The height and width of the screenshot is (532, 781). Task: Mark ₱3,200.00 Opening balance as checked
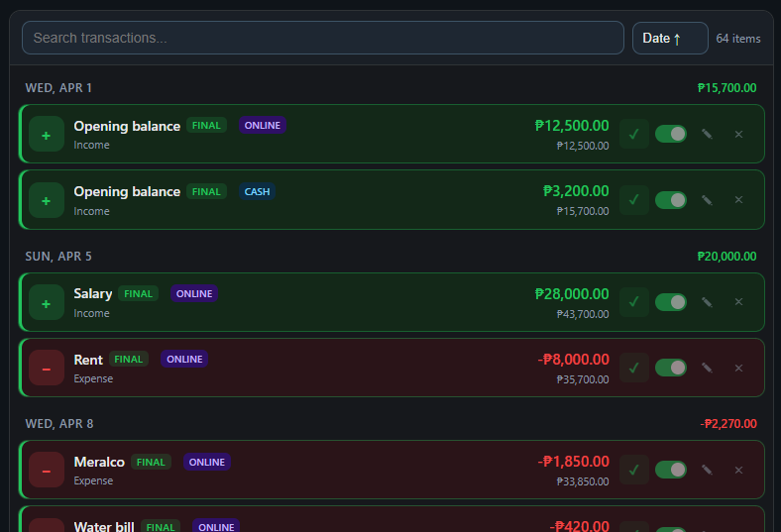pyautogui.click(x=634, y=200)
